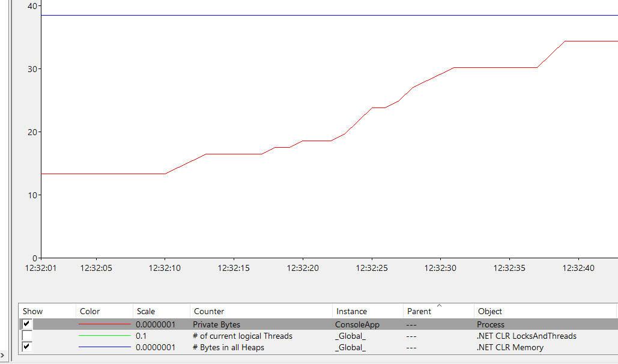Click the Show column header

point(33,311)
